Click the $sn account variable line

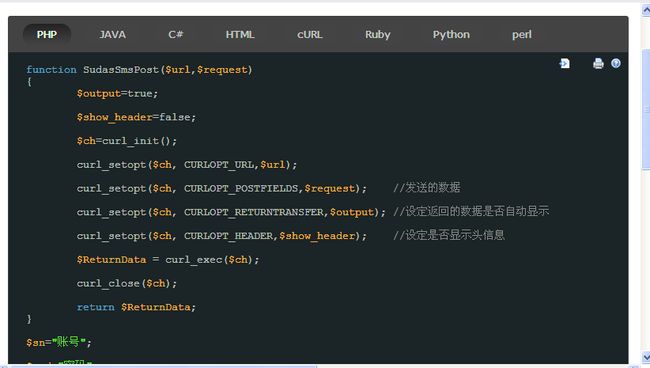click(x=59, y=342)
